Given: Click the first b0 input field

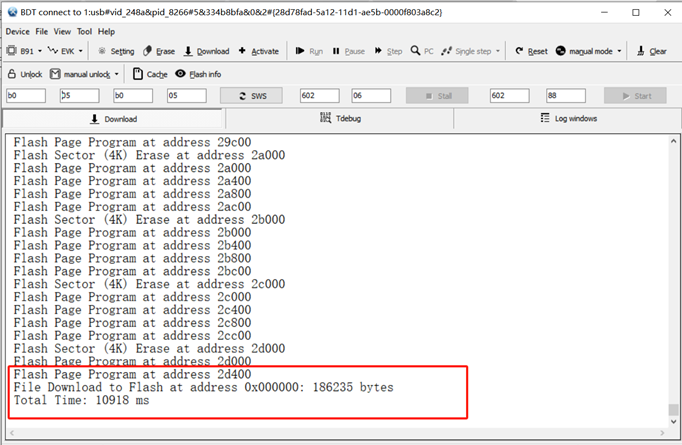Looking at the screenshot, I should click(25, 96).
